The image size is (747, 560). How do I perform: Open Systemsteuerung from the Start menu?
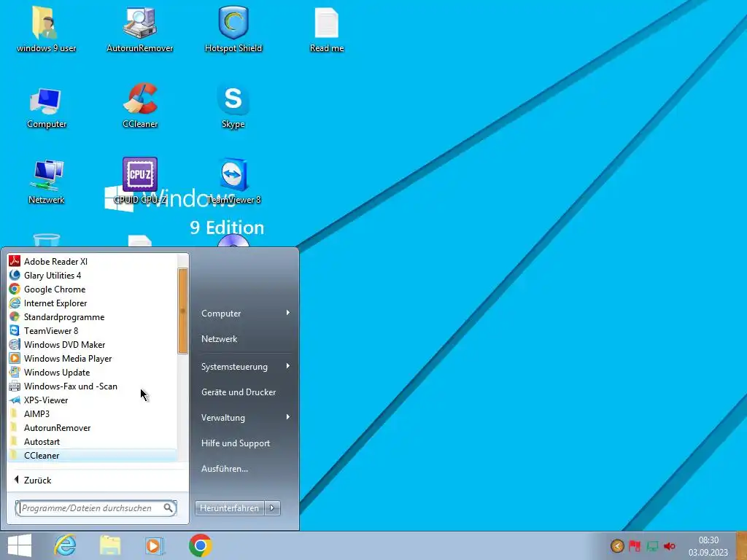(x=245, y=367)
